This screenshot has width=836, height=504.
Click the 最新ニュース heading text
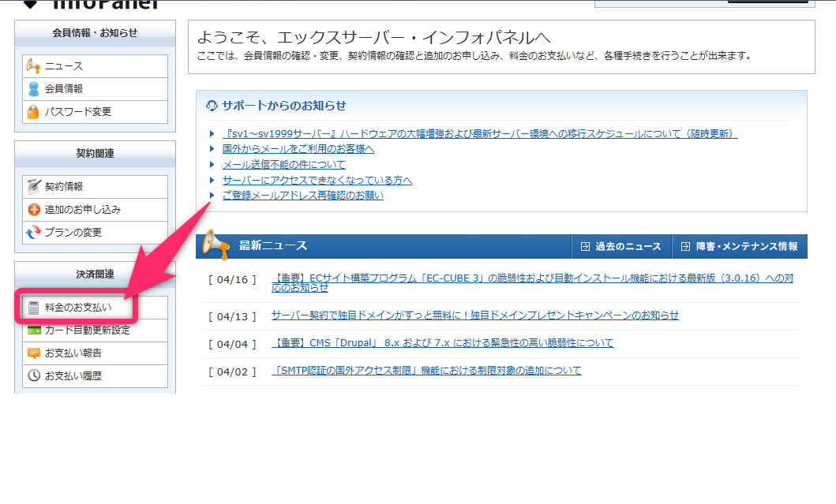tap(273, 245)
